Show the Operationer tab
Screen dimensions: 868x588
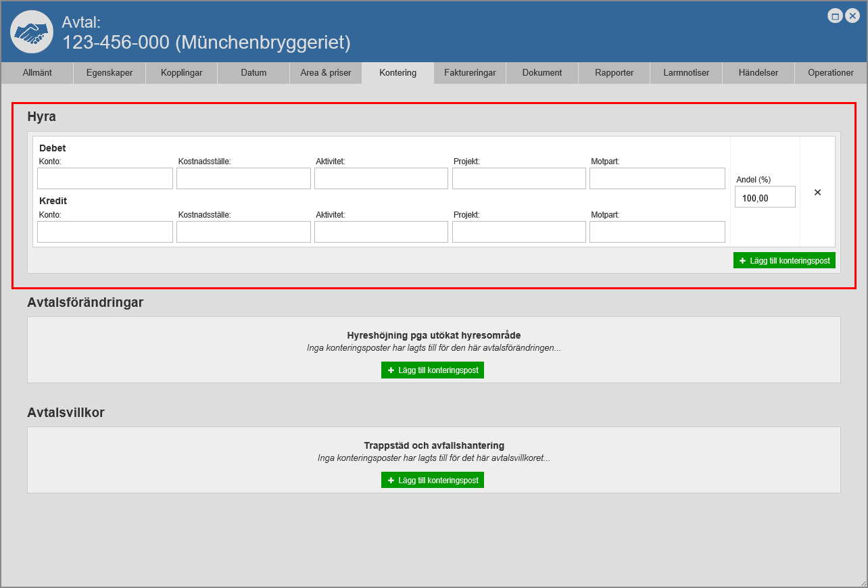pyautogui.click(x=831, y=73)
